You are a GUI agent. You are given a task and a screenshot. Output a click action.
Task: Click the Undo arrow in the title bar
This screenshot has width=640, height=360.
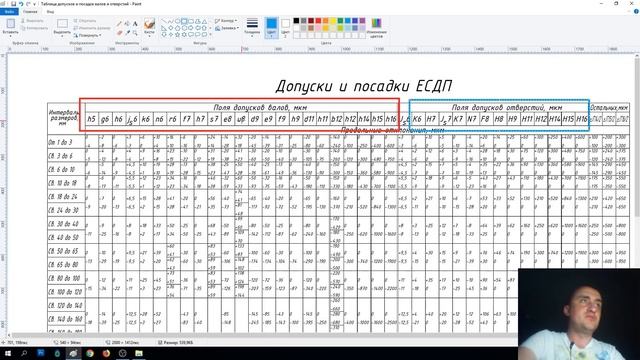(x=21, y=4)
